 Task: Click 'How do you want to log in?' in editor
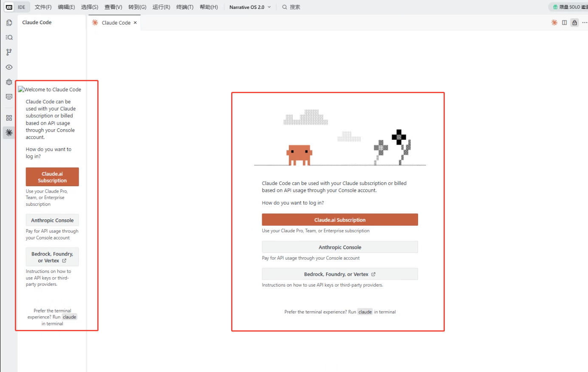coord(293,203)
